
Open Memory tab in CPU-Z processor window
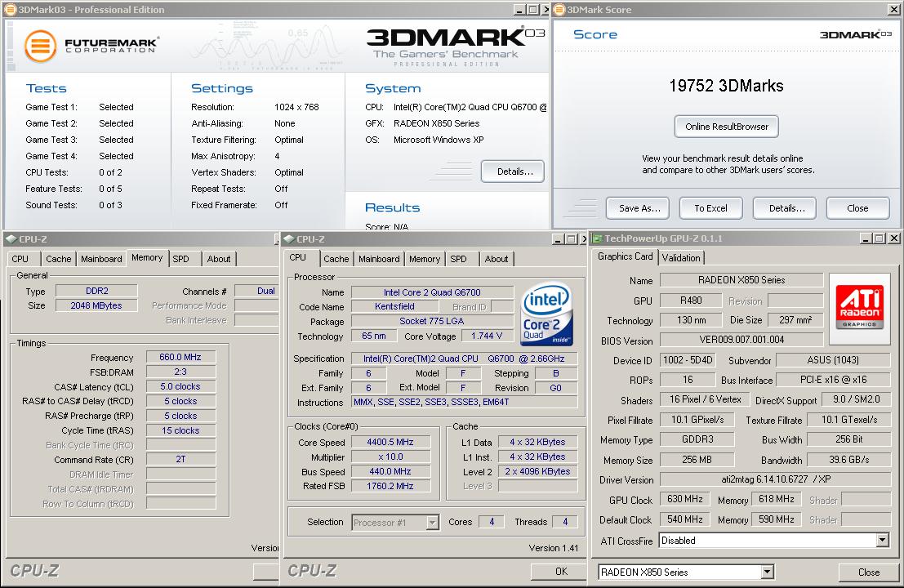pyautogui.click(x=425, y=259)
